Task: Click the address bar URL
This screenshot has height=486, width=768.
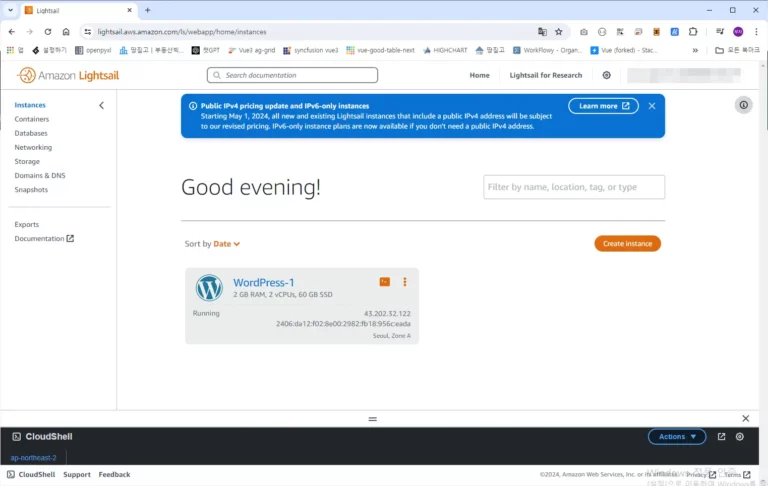Action: (x=182, y=32)
